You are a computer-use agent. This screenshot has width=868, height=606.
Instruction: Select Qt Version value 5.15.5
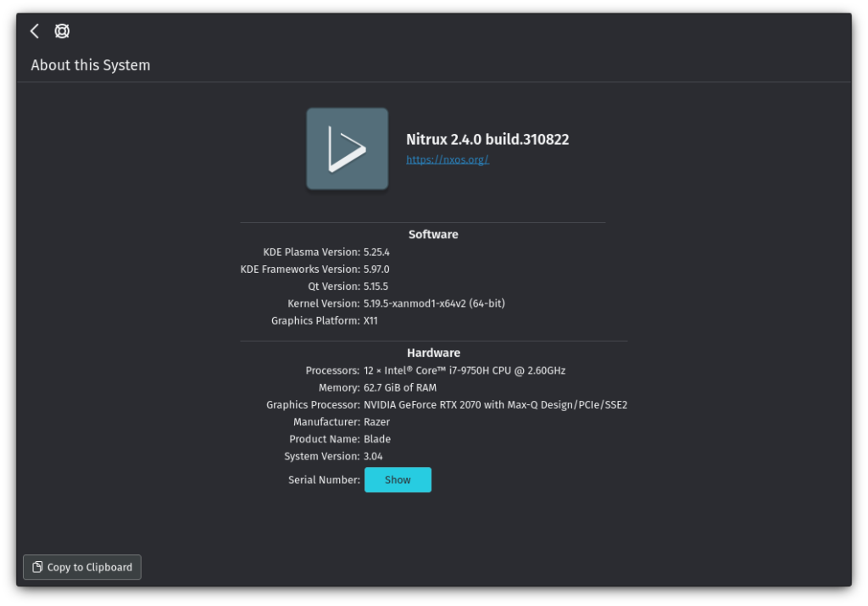376,286
